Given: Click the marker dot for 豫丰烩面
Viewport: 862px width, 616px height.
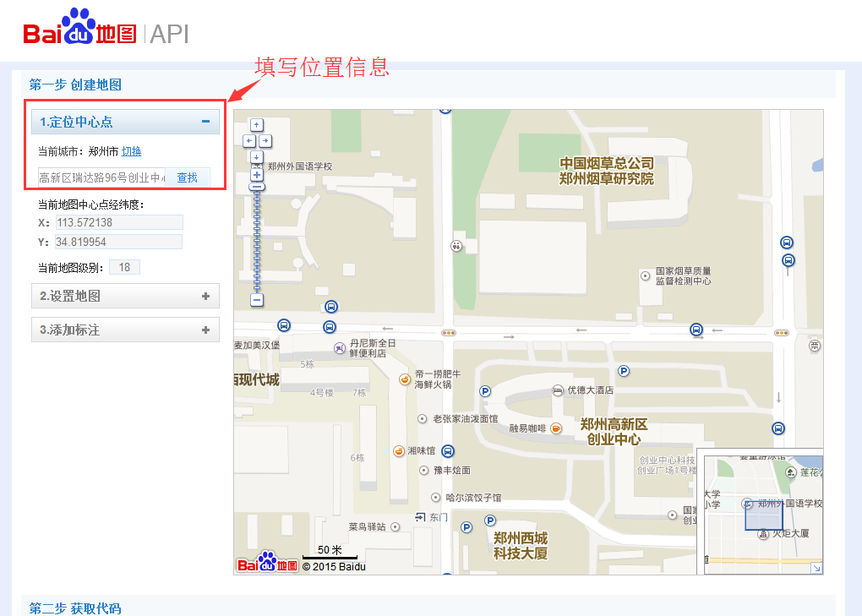Looking at the screenshot, I should tap(424, 471).
